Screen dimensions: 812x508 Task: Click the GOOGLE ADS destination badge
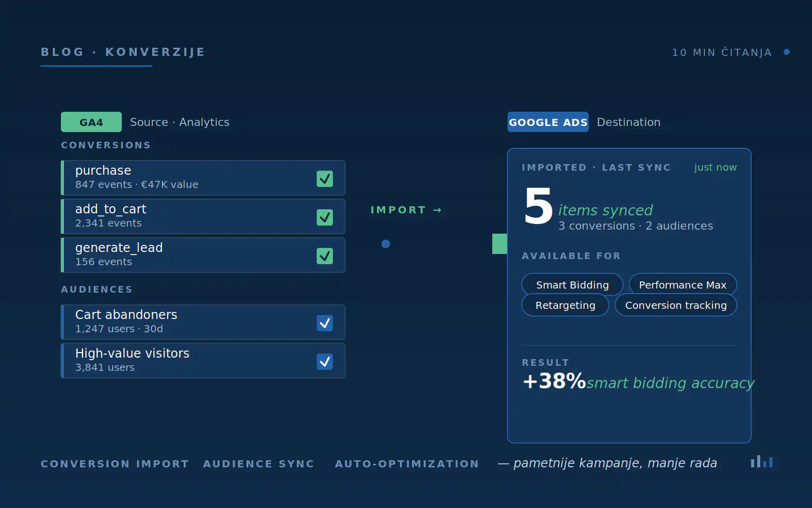[548, 122]
